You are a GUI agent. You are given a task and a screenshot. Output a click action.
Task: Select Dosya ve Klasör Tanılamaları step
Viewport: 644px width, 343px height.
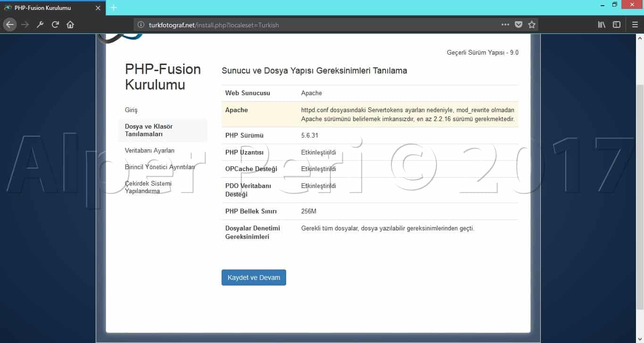click(163, 131)
